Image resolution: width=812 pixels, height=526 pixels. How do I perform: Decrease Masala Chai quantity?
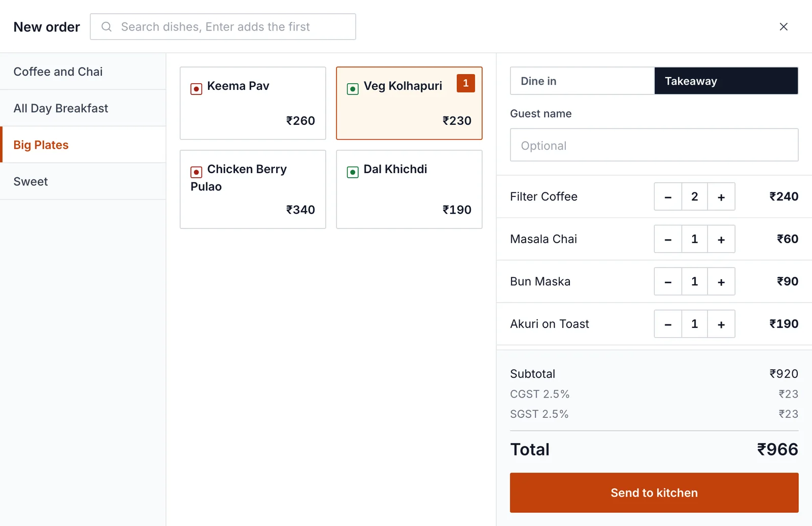[x=668, y=239]
